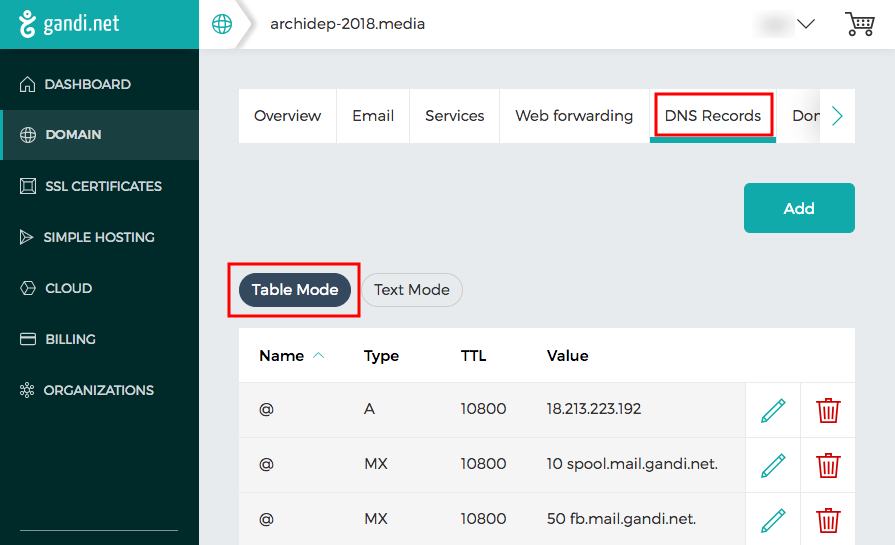
Task: Edit the spool.mail.gandi.net MX record
Action: coord(773,465)
